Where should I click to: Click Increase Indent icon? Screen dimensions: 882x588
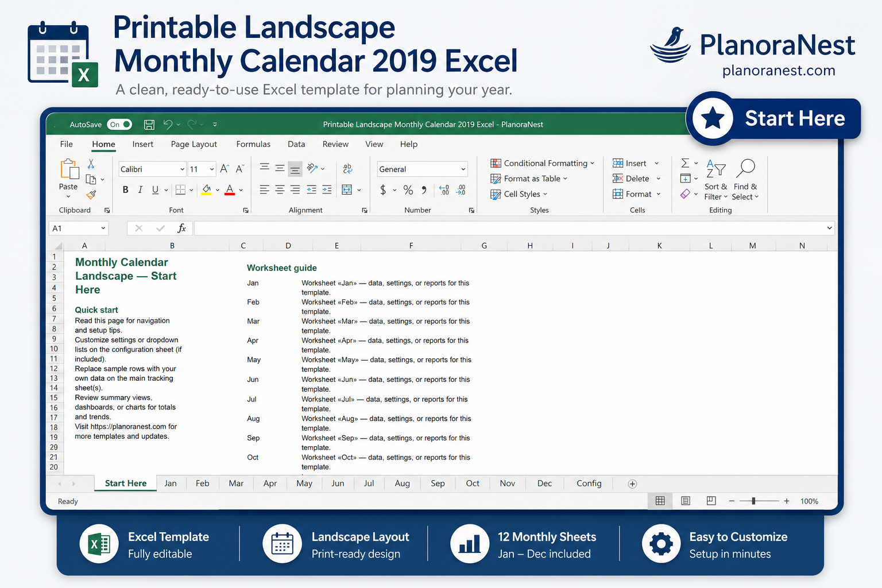click(327, 189)
